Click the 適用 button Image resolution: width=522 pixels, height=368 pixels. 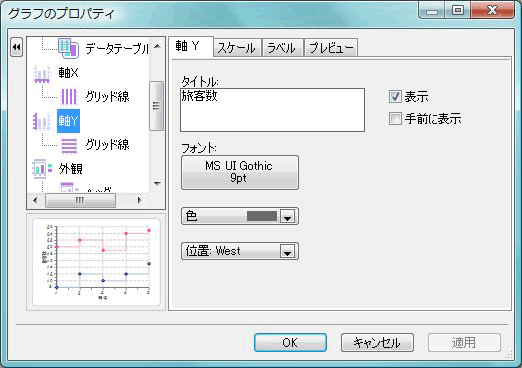(464, 342)
